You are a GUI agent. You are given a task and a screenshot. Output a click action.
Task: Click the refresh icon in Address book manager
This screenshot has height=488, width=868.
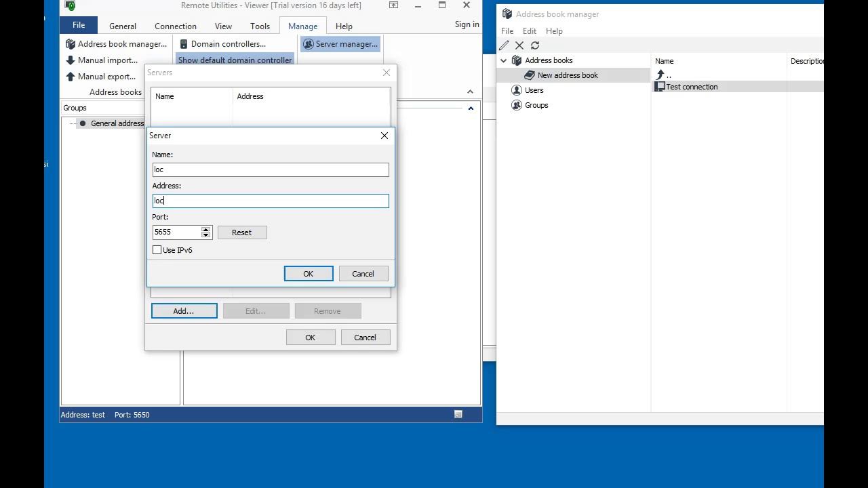pos(535,45)
